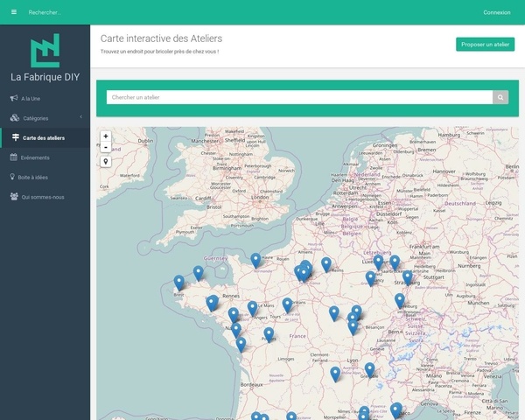Open Evènements calendar page

point(35,157)
